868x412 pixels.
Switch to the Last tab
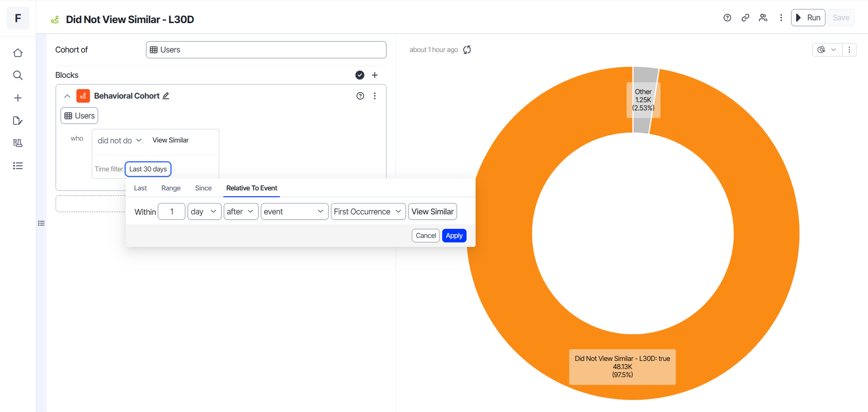click(x=140, y=188)
